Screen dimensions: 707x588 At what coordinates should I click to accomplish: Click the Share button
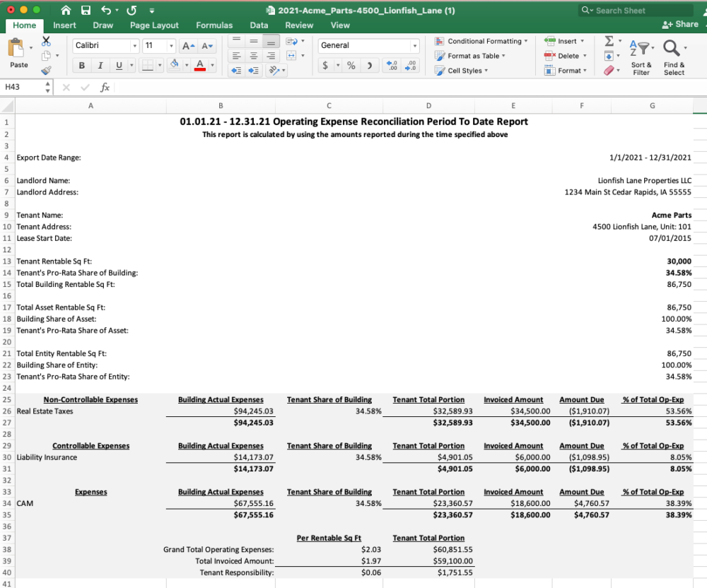click(x=680, y=24)
